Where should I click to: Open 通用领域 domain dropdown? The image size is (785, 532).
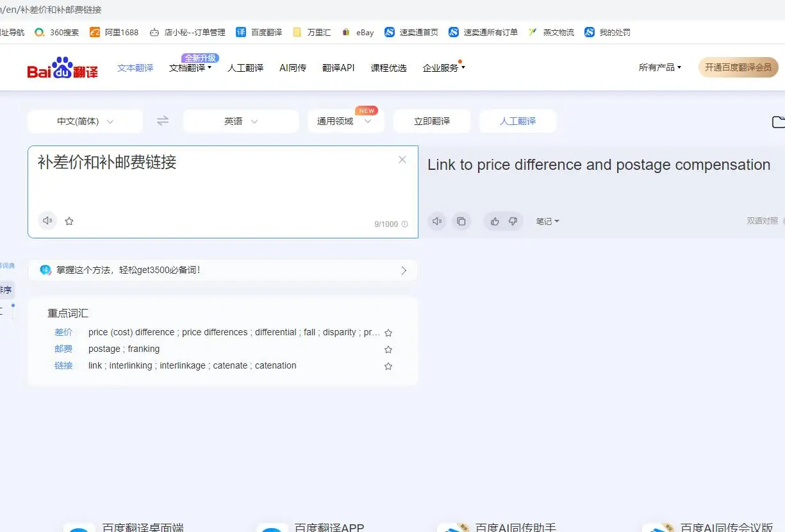[345, 121]
